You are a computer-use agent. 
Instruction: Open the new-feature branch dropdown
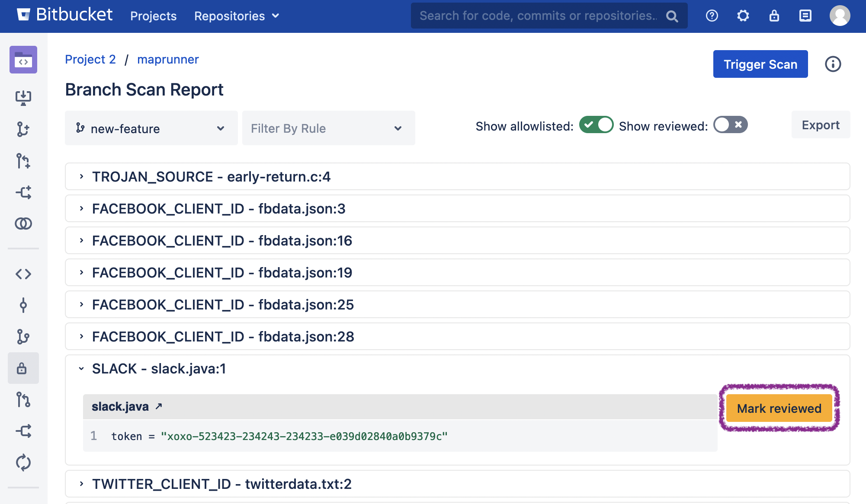(151, 128)
